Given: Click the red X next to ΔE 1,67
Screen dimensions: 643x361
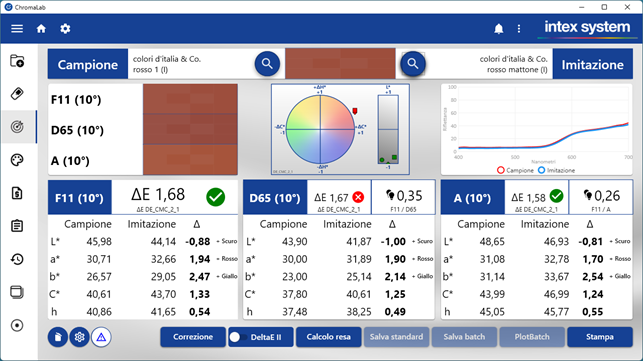Looking at the screenshot, I should (358, 197).
